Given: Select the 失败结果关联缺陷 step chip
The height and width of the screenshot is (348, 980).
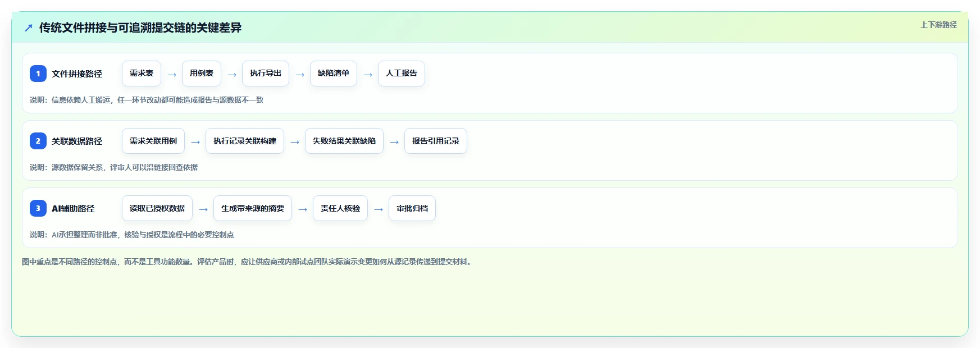Looking at the screenshot, I should [344, 141].
